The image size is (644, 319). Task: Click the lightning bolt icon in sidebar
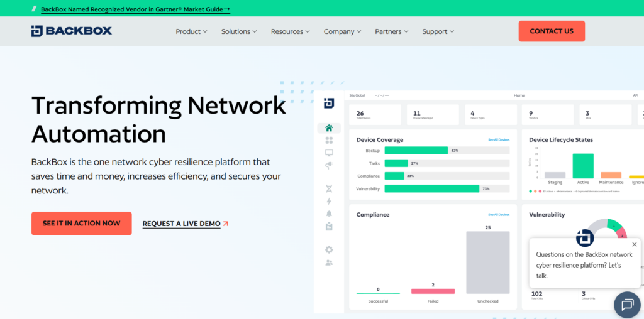click(x=329, y=202)
